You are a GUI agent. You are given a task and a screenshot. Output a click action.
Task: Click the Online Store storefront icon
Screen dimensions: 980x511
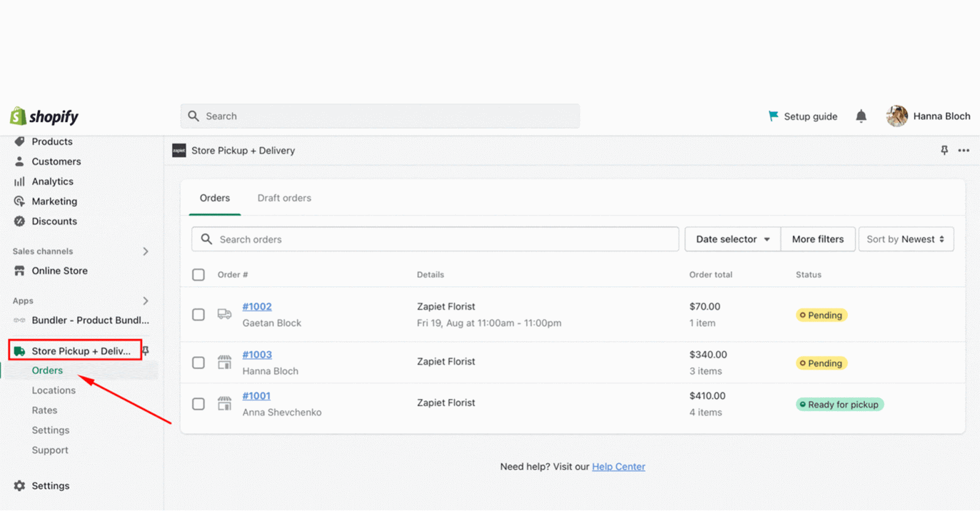[x=20, y=270]
